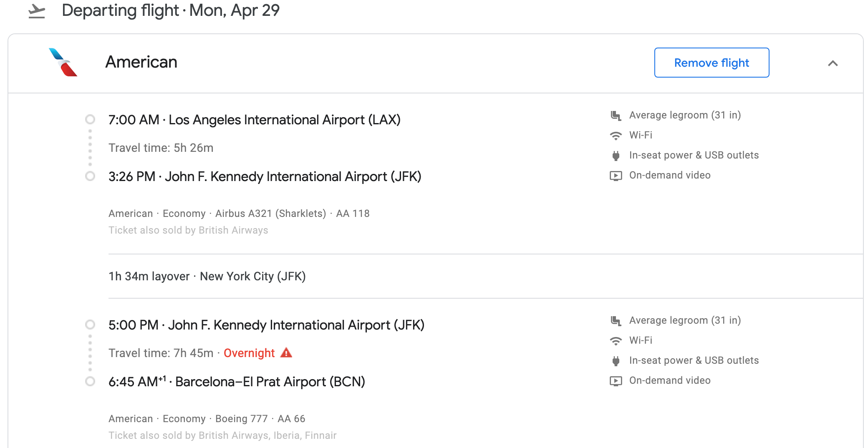
Task: Click the red Overnight warning triangle icon
Action: 286,353
